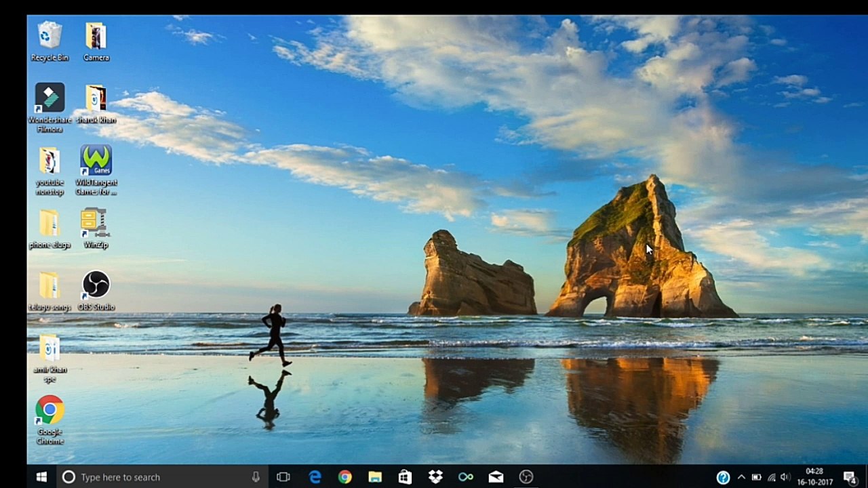This screenshot has height=488, width=868.
Task: Open Dropbox from the taskbar
Action: click(x=435, y=477)
